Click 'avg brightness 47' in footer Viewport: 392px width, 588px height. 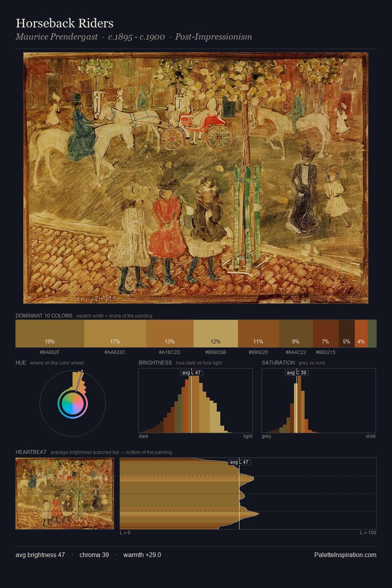click(x=40, y=555)
